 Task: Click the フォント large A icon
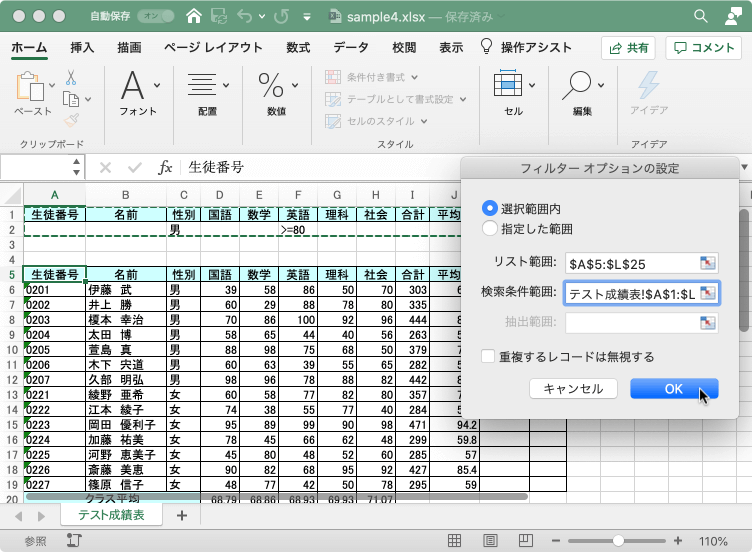[x=133, y=85]
